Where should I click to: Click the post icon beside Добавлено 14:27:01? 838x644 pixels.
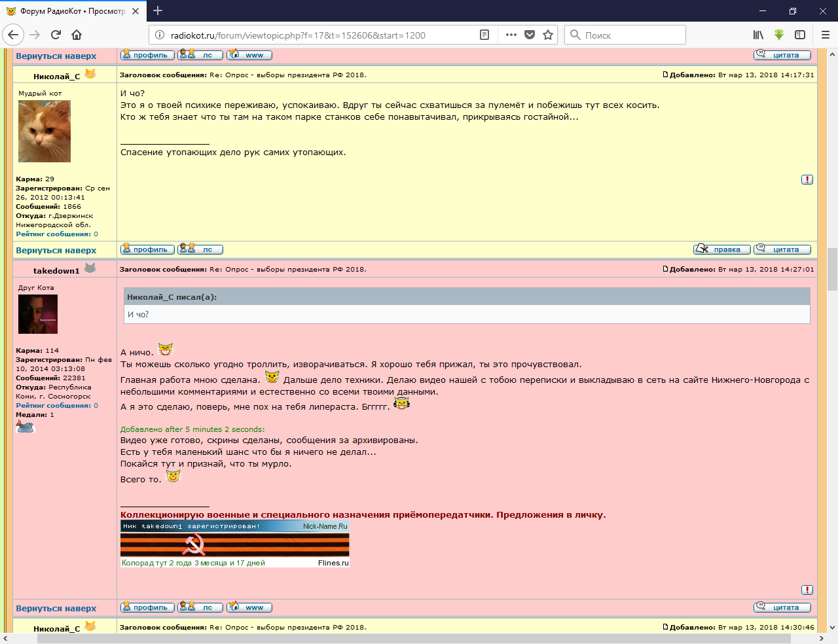pyautogui.click(x=665, y=269)
